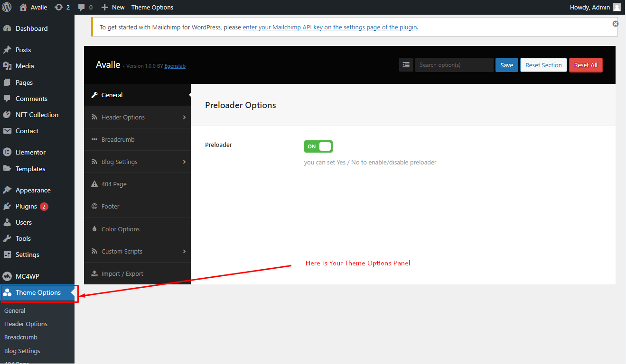Open the General submenu under Theme Options

click(x=15, y=310)
